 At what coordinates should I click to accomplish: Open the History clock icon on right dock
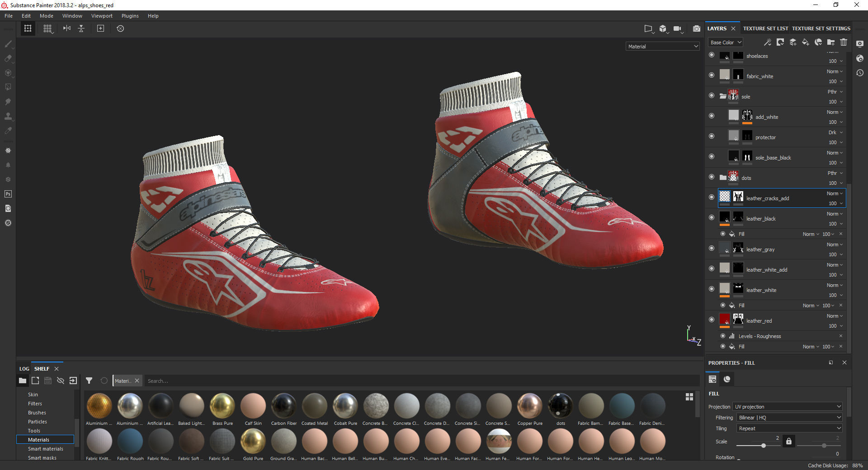[860, 73]
